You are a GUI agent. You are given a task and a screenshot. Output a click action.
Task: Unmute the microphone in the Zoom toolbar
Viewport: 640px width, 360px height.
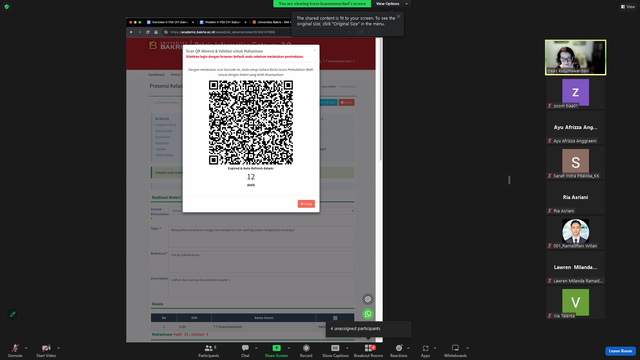[x=15, y=350]
